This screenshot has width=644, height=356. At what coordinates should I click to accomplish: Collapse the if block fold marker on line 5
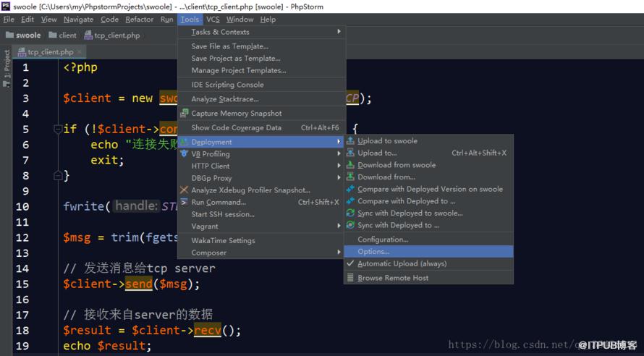tap(58, 129)
